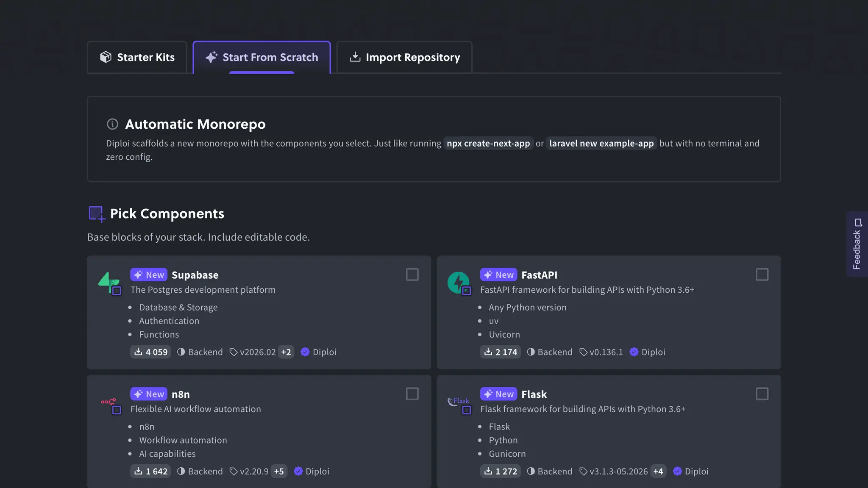This screenshot has width=868, height=488.
Task: Click n8n download count 1 642
Action: pyautogui.click(x=150, y=471)
